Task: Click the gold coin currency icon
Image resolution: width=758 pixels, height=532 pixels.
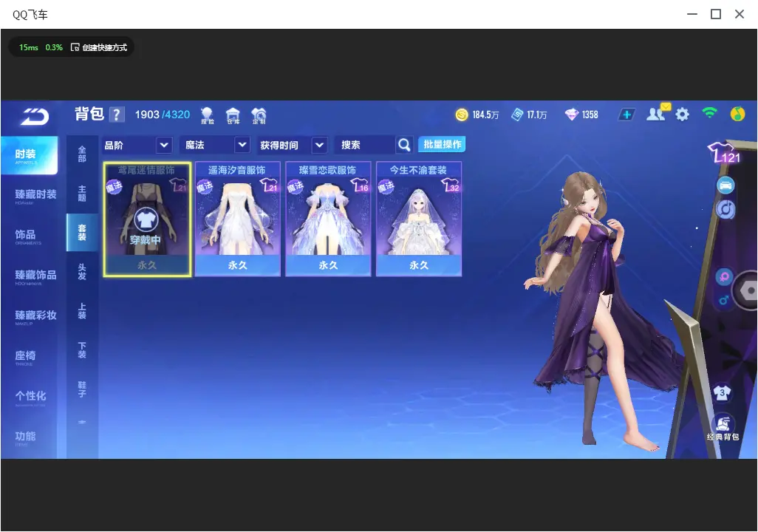Action: [462, 115]
